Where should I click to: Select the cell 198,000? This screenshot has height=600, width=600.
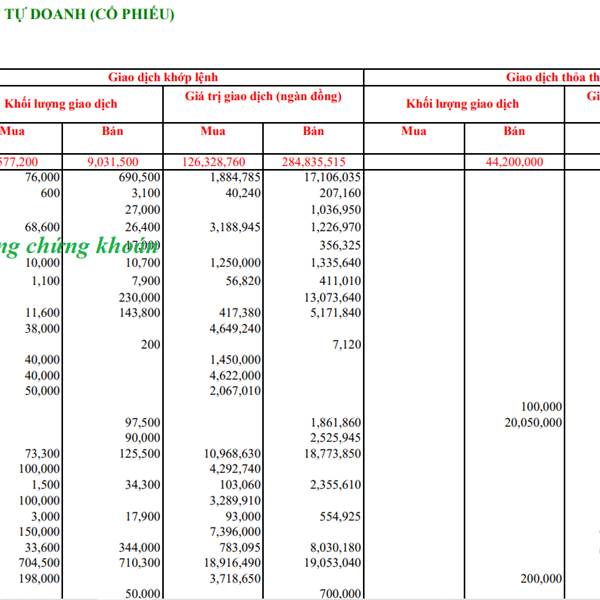click(x=39, y=579)
